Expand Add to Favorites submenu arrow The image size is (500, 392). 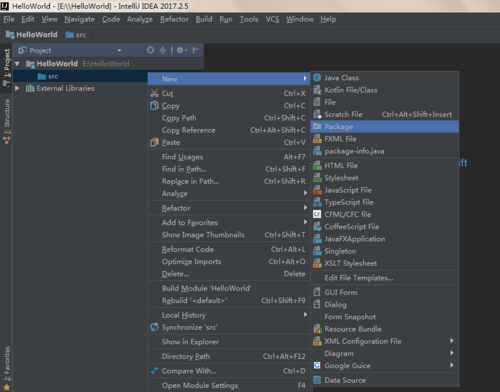click(x=305, y=222)
